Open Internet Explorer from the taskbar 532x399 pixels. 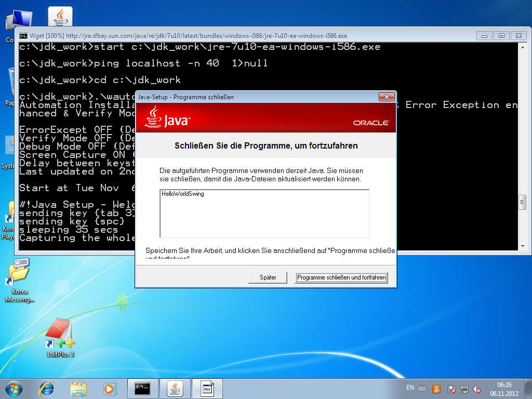click(47, 388)
